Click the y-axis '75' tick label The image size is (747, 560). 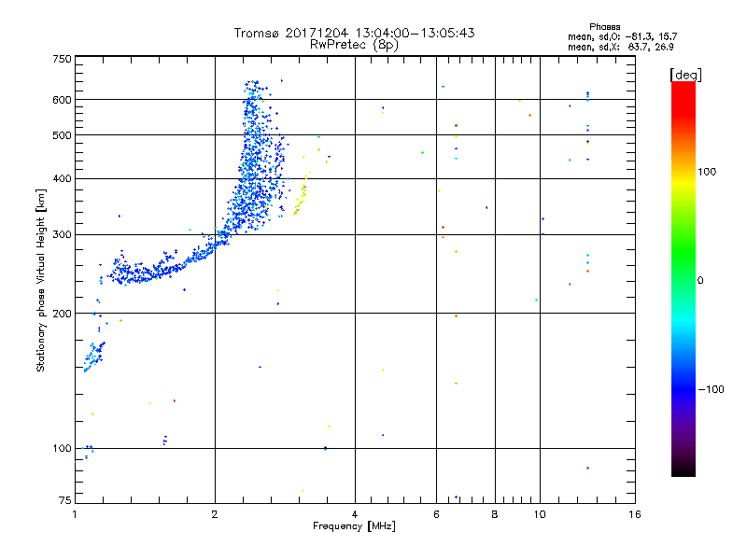click(x=65, y=500)
